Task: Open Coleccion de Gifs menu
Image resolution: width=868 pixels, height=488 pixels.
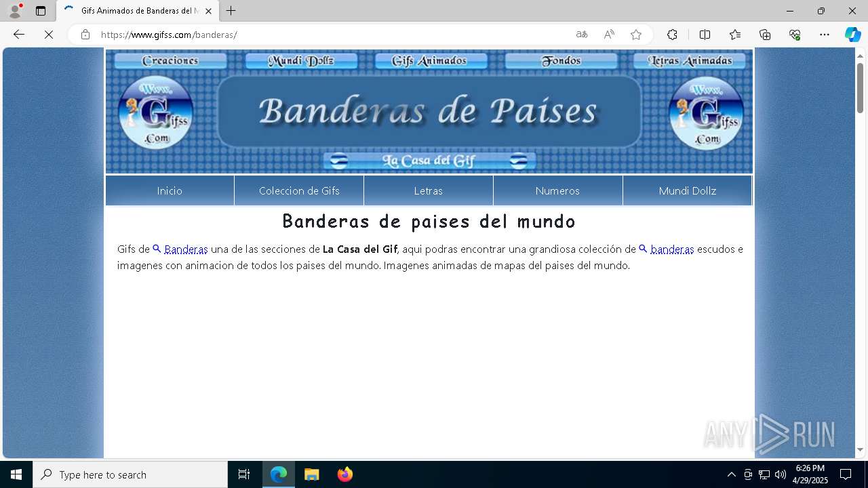Action: [299, 190]
